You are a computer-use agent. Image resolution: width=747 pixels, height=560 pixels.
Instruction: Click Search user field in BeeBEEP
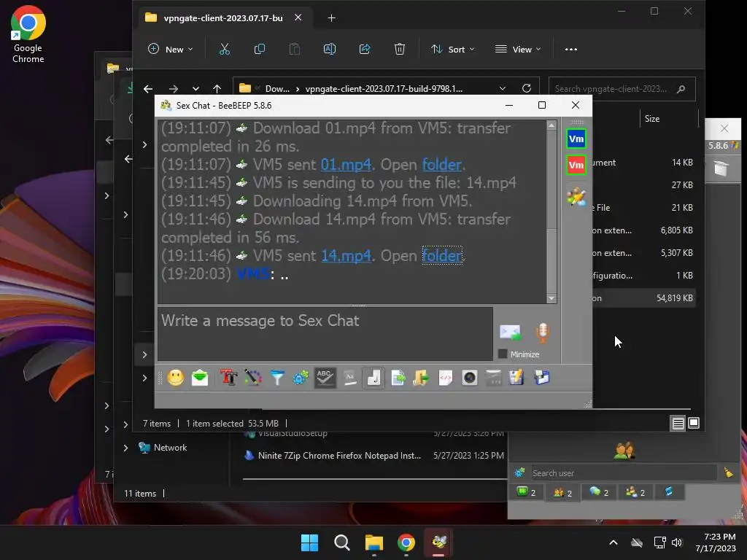point(624,472)
